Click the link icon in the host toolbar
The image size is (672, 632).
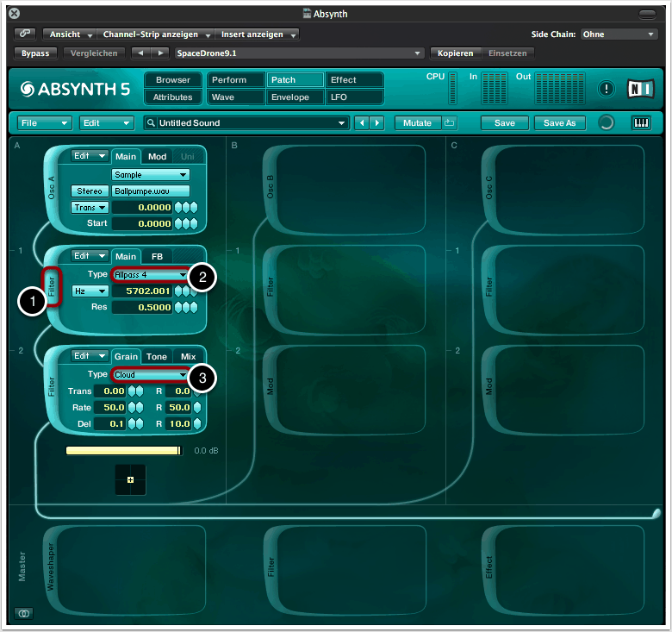pos(24,34)
